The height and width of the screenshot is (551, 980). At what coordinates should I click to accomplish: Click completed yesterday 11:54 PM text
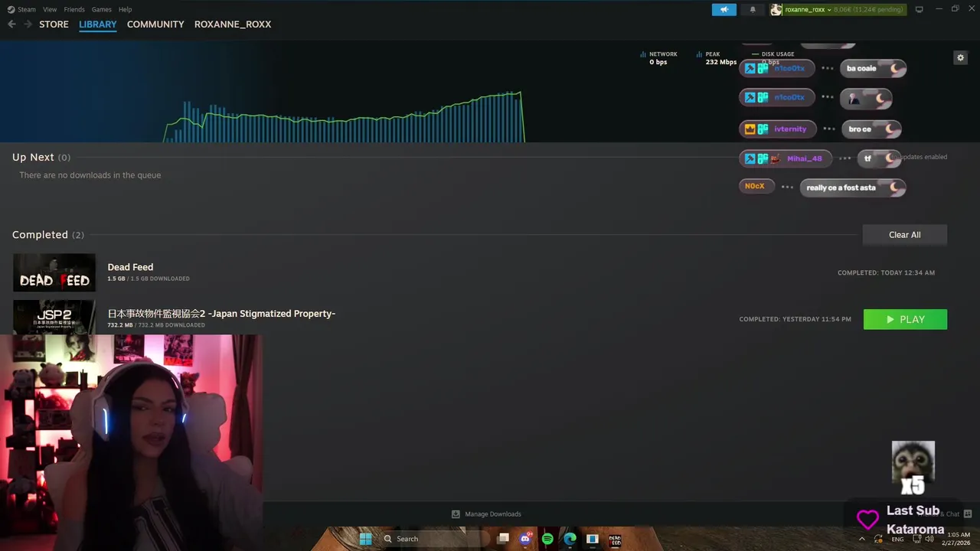(795, 319)
